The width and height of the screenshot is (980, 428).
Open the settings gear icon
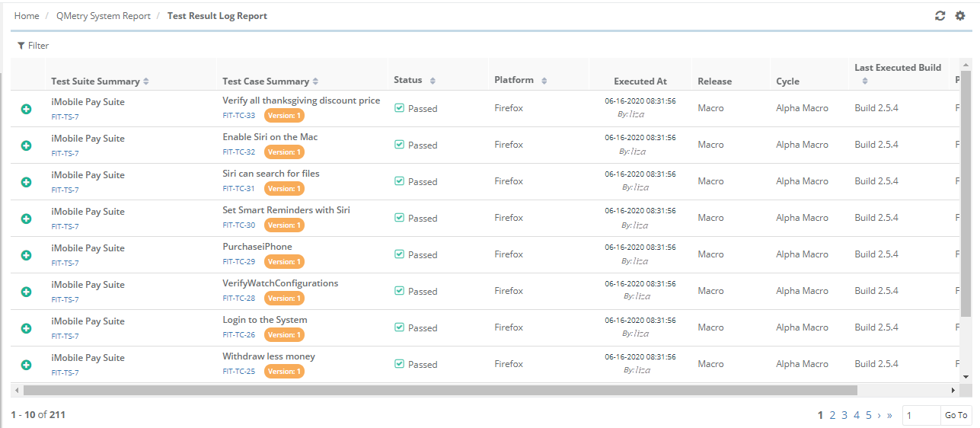960,16
